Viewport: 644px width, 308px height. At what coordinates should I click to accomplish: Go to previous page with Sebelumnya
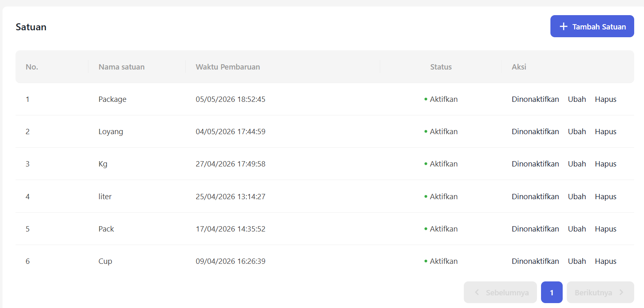point(500,292)
